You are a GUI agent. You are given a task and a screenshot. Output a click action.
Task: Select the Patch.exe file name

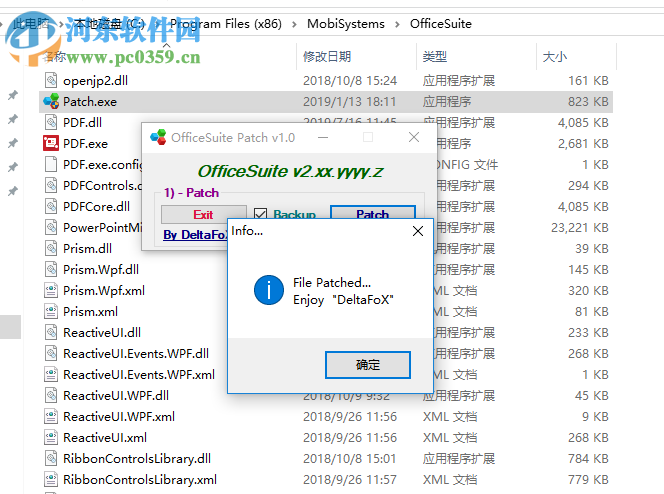[90, 102]
